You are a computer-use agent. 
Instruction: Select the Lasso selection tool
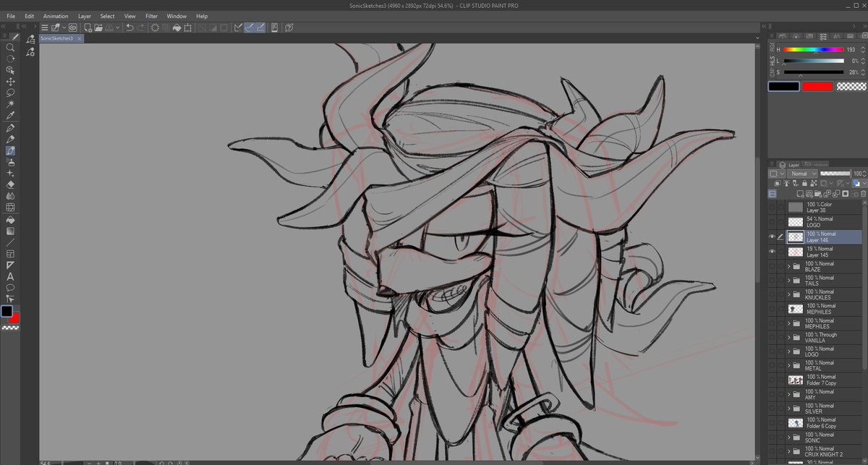[10, 93]
